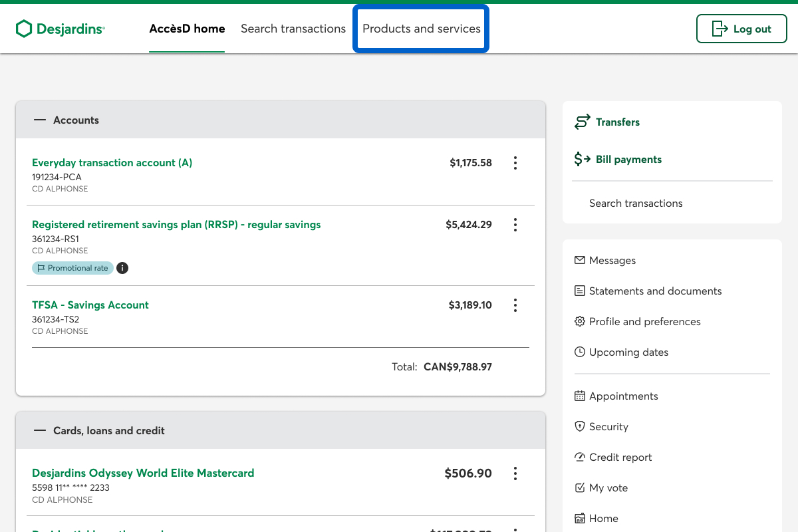Click the Messages envelope icon
The height and width of the screenshot is (532, 798).
579,261
